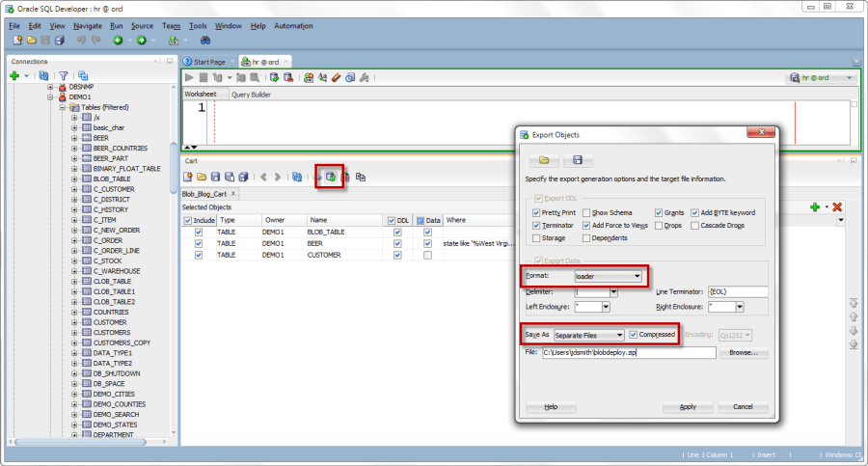Collapse the DEMO1 schema node
Screen dimensions: 868x466
coord(50,97)
